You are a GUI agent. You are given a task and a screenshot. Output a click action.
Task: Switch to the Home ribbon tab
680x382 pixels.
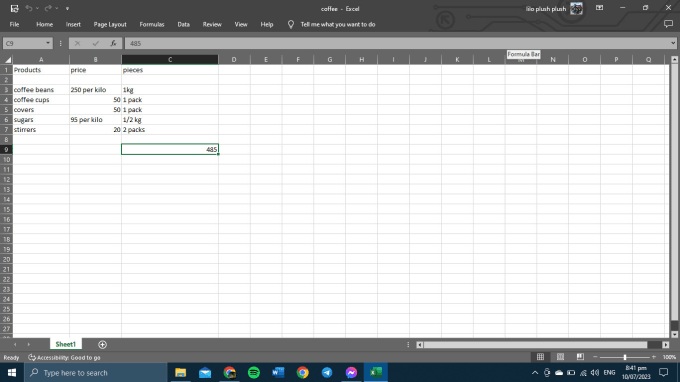click(44, 24)
